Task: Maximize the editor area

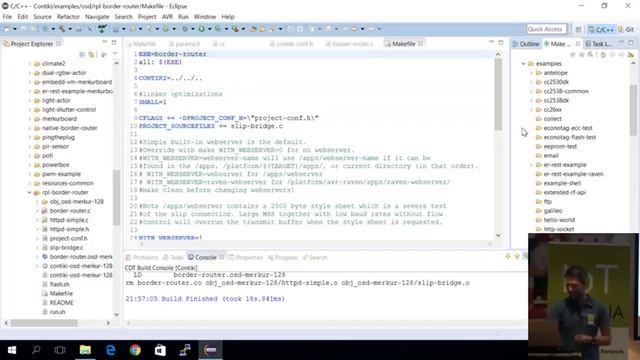Action: point(501,42)
